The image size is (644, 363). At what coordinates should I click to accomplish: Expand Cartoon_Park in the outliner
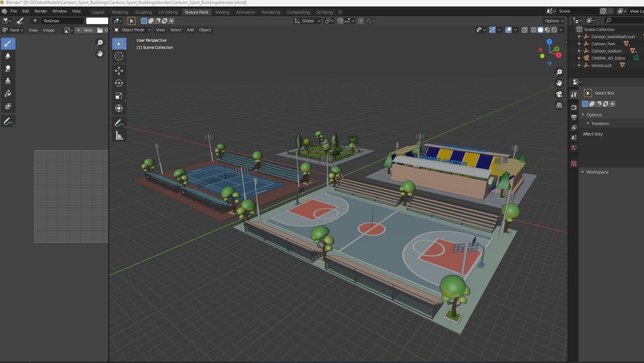(579, 44)
